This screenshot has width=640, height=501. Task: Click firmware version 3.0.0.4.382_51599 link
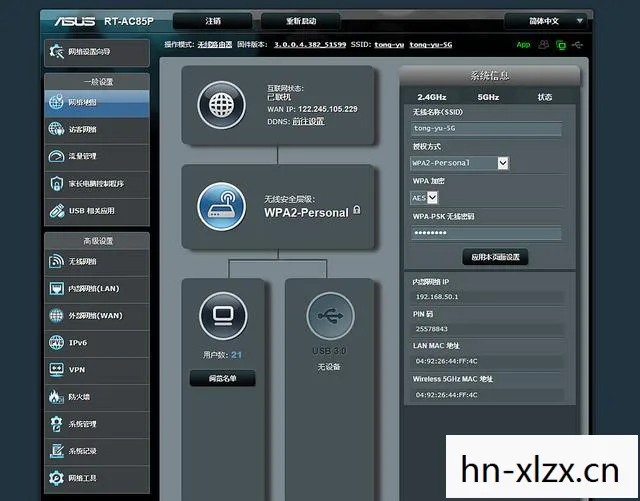click(x=310, y=45)
